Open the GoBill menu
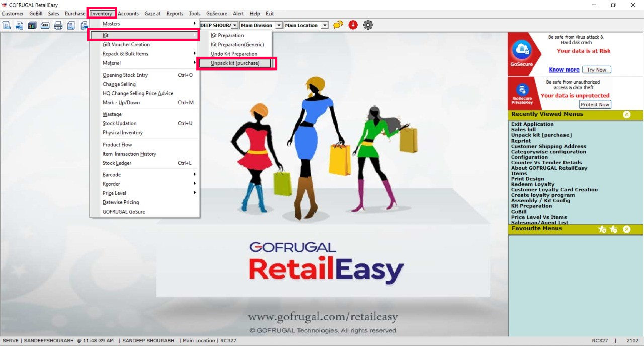This screenshot has height=346, width=644. tap(36, 14)
